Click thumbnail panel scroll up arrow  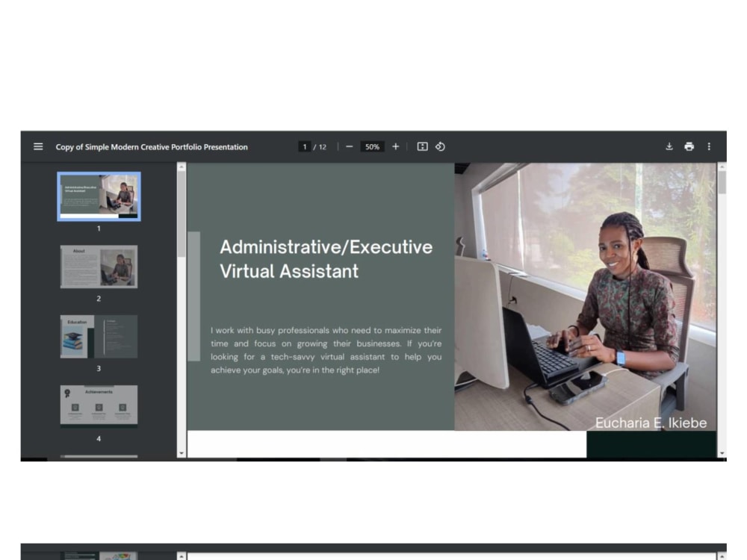coord(182,167)
